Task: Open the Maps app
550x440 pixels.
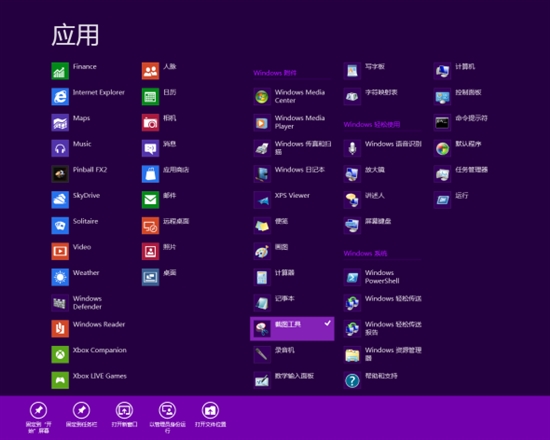Action: coord(71,122)
